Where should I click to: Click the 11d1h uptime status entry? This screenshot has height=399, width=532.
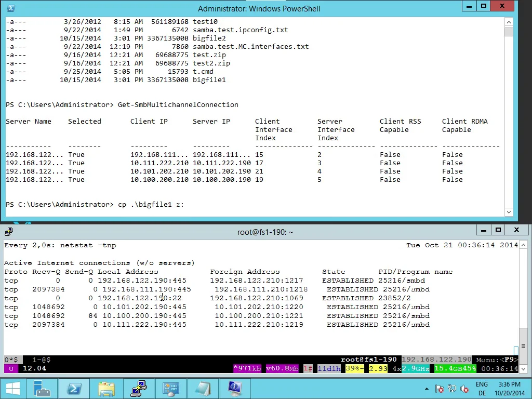tap(329, 368)
